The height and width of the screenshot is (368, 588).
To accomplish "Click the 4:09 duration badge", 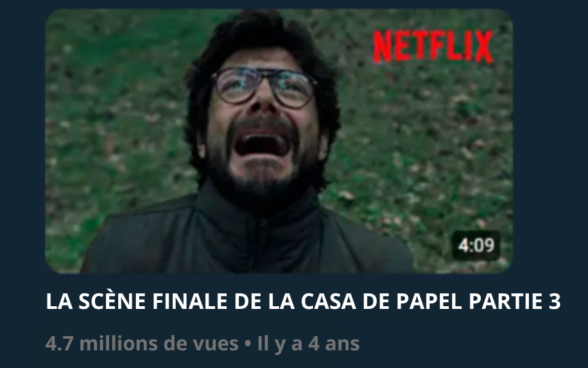I will 476,246.
